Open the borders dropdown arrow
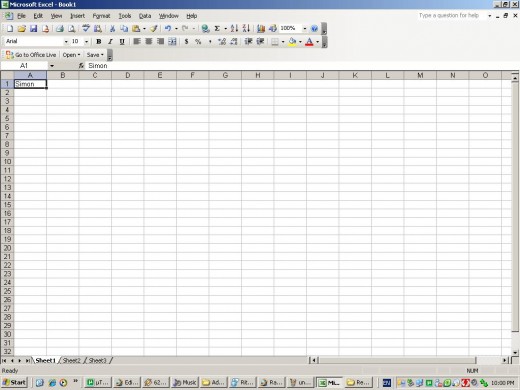 click(283, 42)
